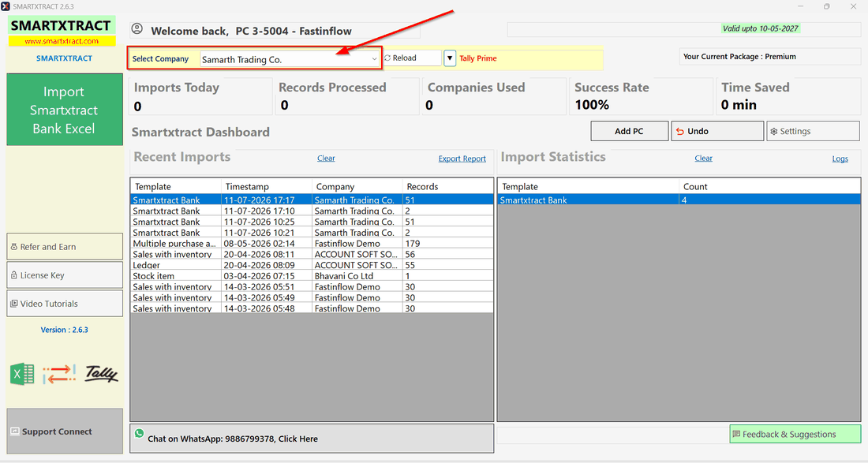Viewport: 868px width, 463px height.
Task: Close the SMARTXTRACT window
Action: click(x=853, y=6)
